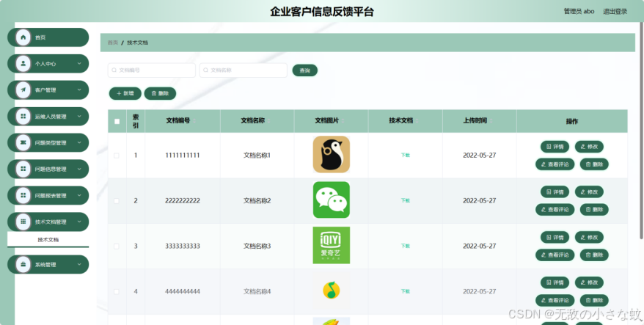Expand the 运维人员管理 menu chevron
This screenshot has height=325, width=644.
(79, 116)
